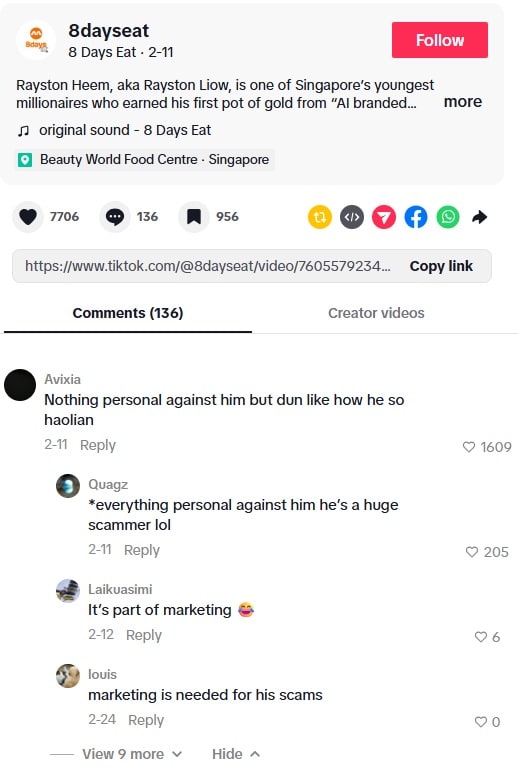This screenshot has height=771, width=518.
Task: Click Copy link button
Action: coord(441,266)
